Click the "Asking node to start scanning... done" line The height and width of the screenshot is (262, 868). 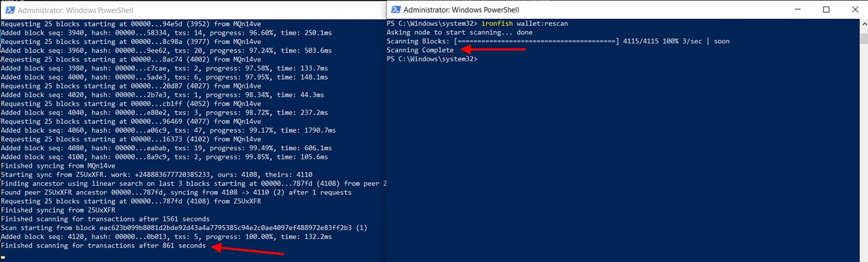(x=459, y=33)
